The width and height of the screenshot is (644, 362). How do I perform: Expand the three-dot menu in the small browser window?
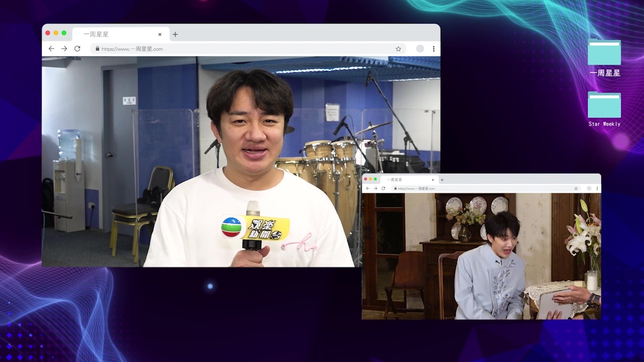(597, 188)
